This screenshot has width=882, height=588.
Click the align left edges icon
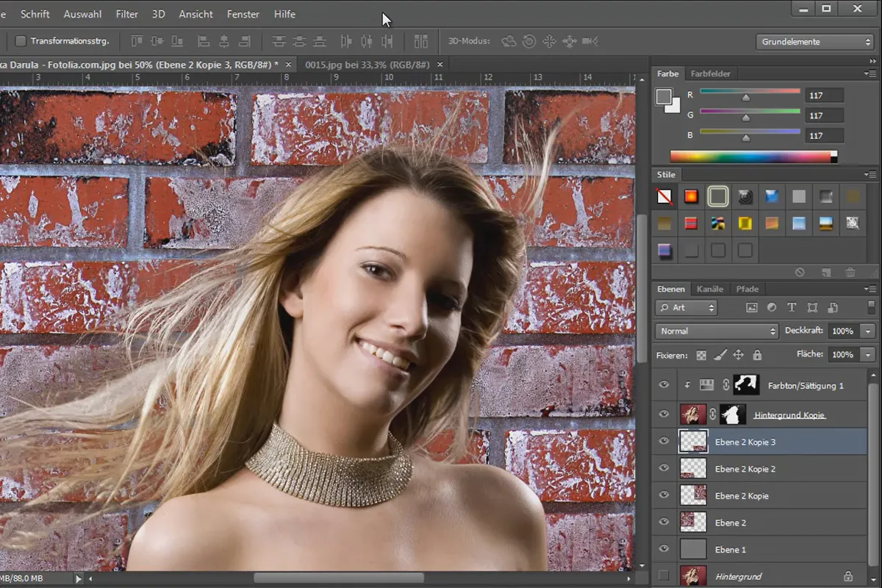coord(204,41)
